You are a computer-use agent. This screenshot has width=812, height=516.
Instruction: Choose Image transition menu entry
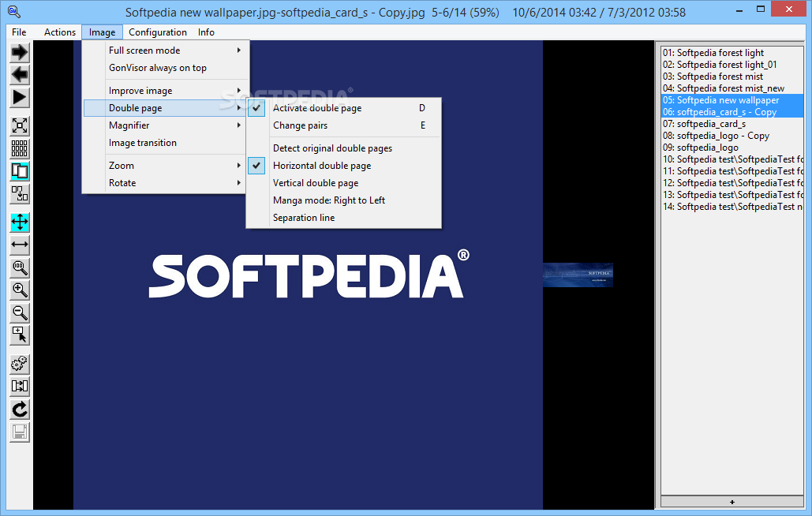pos(165,143)
